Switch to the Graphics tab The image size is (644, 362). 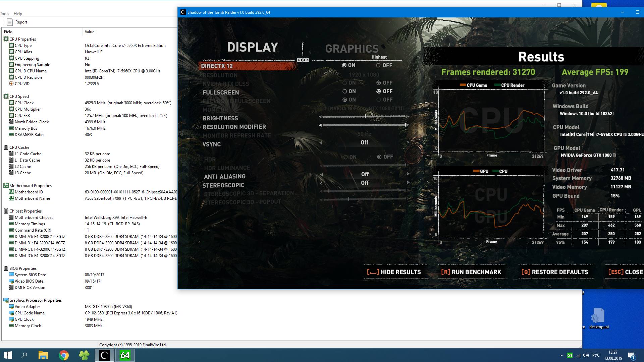coord(352,49)
